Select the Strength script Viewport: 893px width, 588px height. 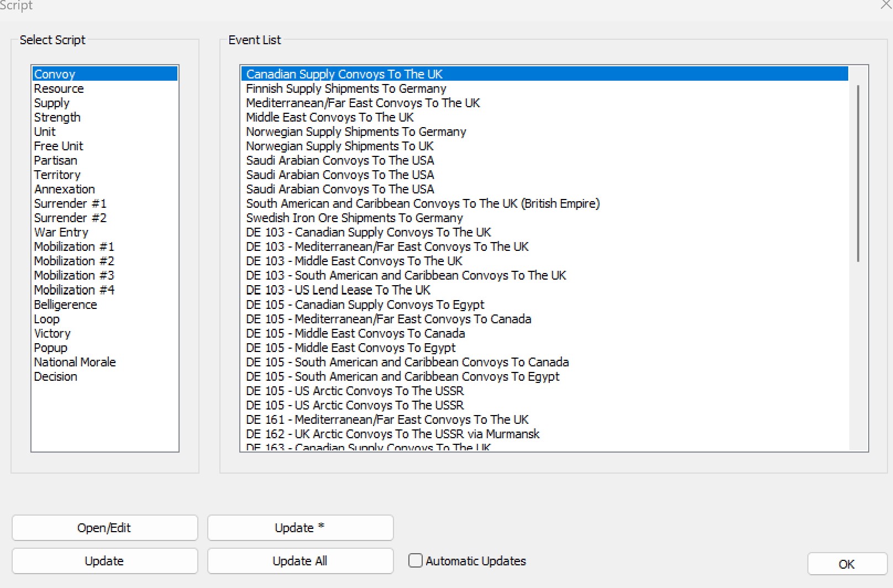pyautogui.click(x=57, y=117)
